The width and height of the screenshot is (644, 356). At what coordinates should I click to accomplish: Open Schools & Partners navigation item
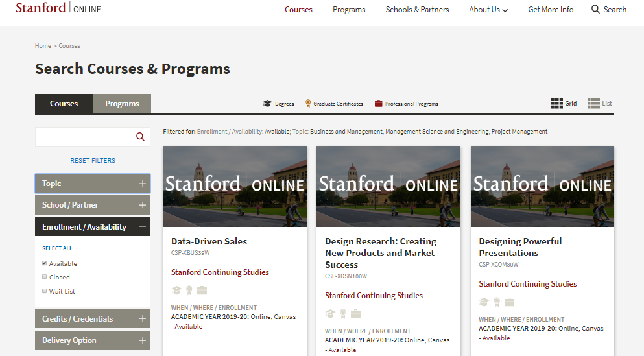click(417, 10)
